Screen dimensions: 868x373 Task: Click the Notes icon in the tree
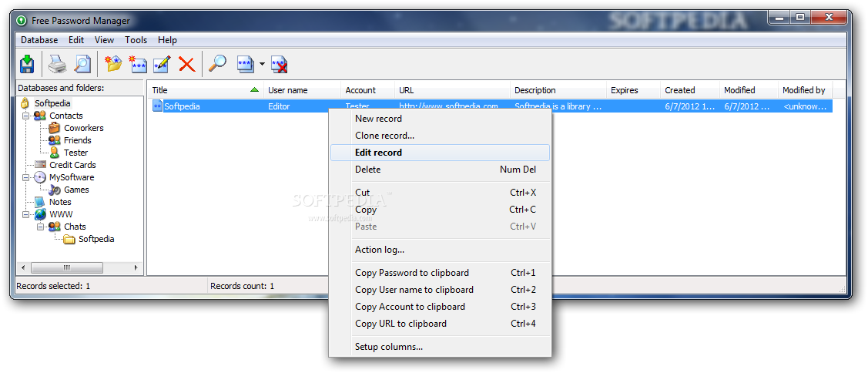(x=40, y=202)
